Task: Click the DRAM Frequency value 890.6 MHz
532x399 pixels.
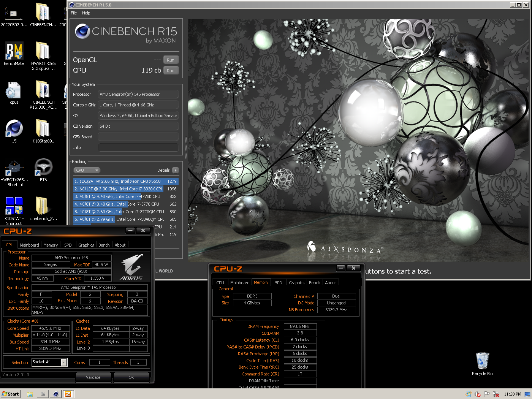Action: [x=300, y=326]
